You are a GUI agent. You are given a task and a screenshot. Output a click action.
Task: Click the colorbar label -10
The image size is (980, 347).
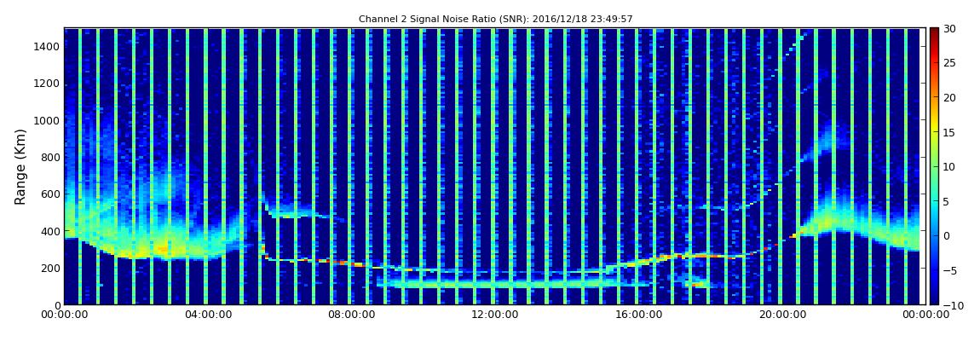tap(951, 305)
